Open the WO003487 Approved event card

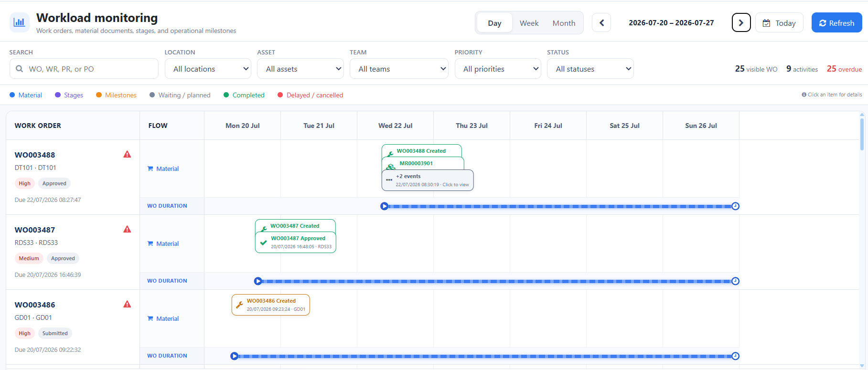point(296,242)
